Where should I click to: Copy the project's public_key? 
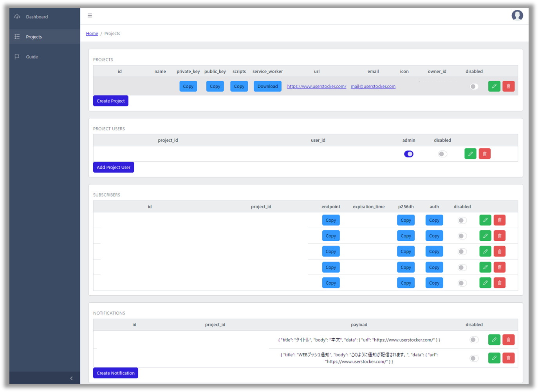tap(215, 86)
